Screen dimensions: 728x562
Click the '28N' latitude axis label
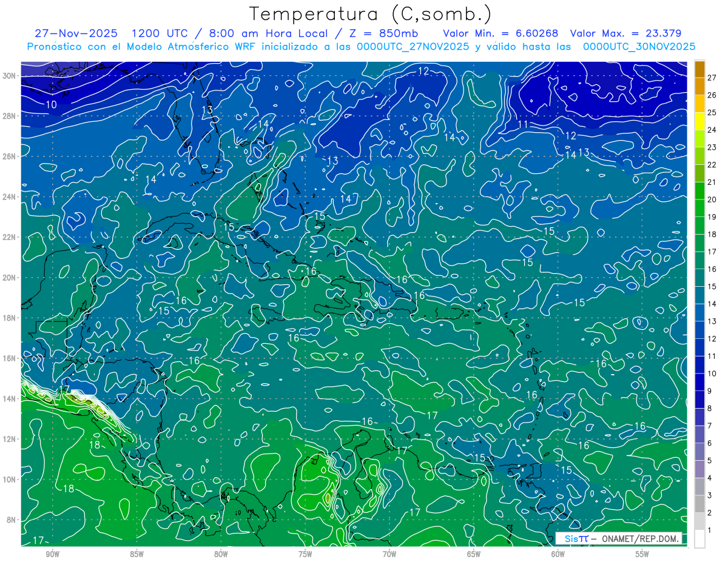pos(10,116)
